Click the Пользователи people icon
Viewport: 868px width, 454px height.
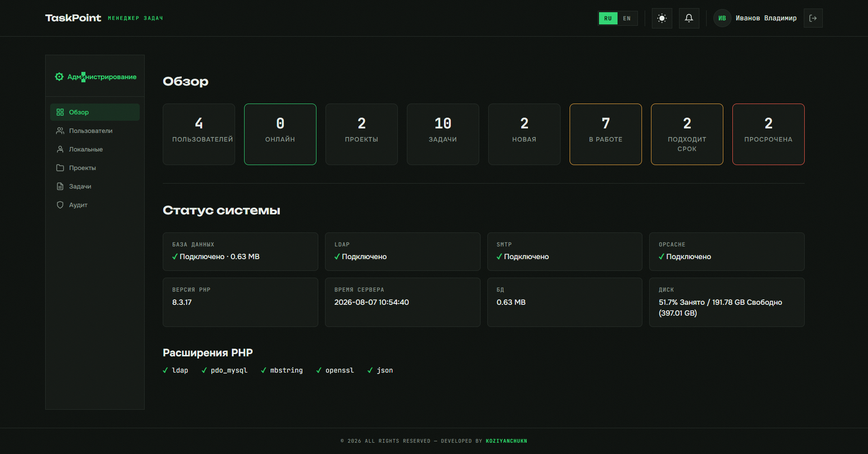60,131
